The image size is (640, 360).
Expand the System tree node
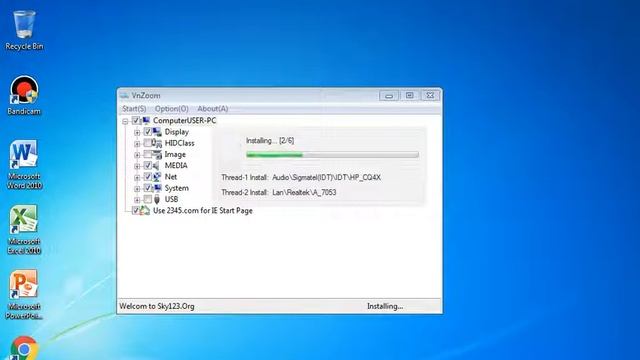137,189
